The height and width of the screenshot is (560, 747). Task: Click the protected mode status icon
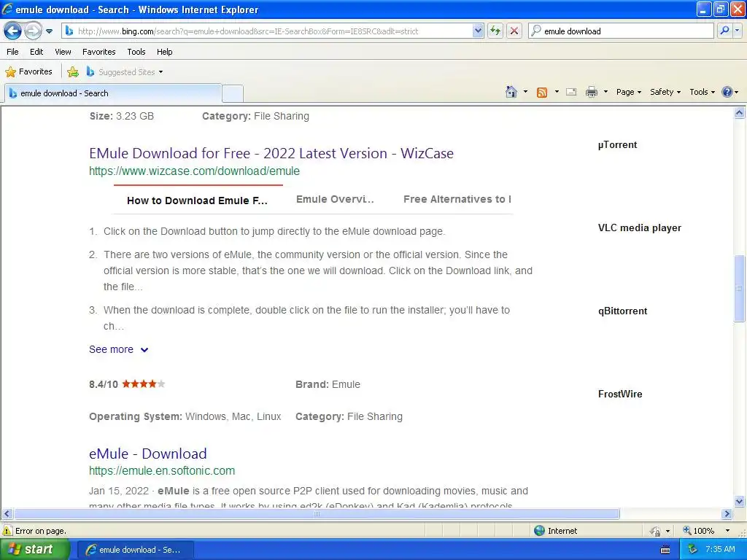click(656, 531)
